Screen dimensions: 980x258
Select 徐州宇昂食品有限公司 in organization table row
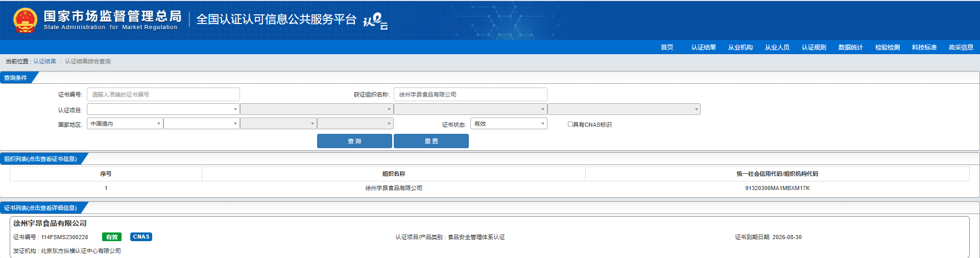[394, 188]
